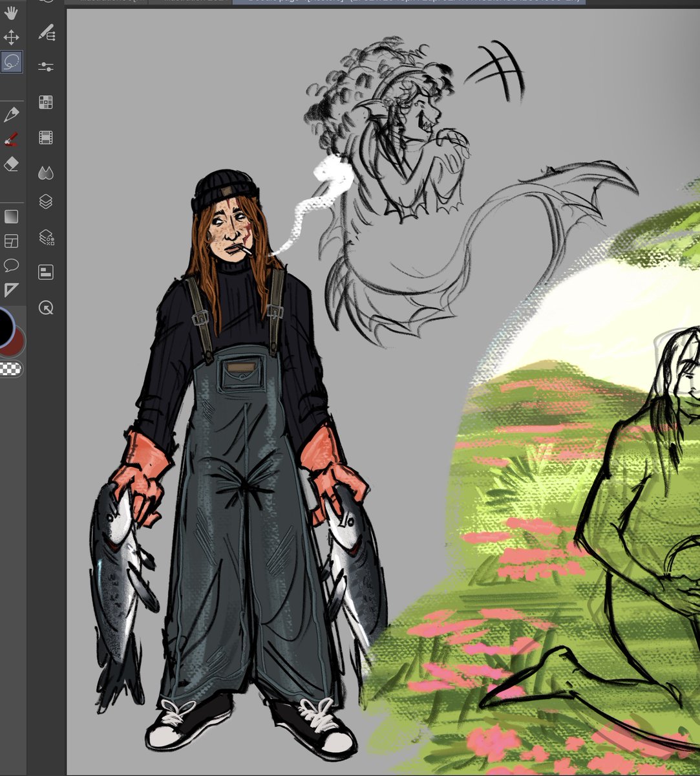
Task: Select the Pen nib tool
Action: click(x=12, y=114)
